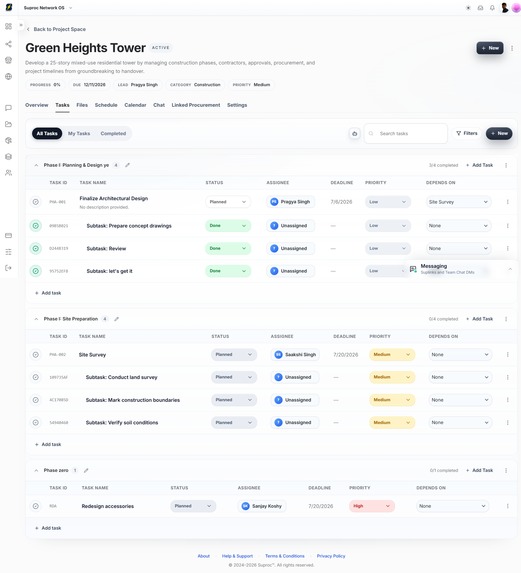
Task: Click the Filters button
Action: click(x=467, y=133)
